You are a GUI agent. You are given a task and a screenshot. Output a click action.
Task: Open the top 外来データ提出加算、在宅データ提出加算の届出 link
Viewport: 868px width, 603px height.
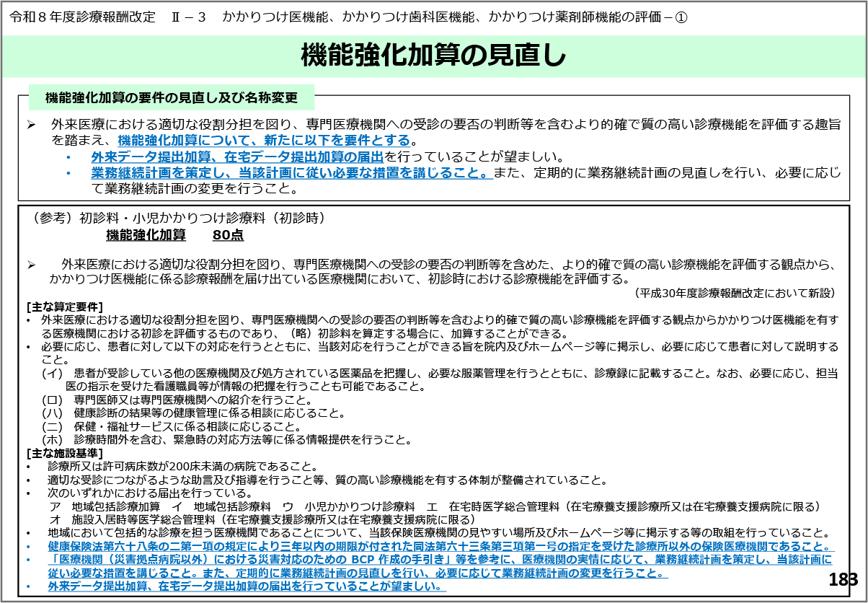[x=237, y=157]
